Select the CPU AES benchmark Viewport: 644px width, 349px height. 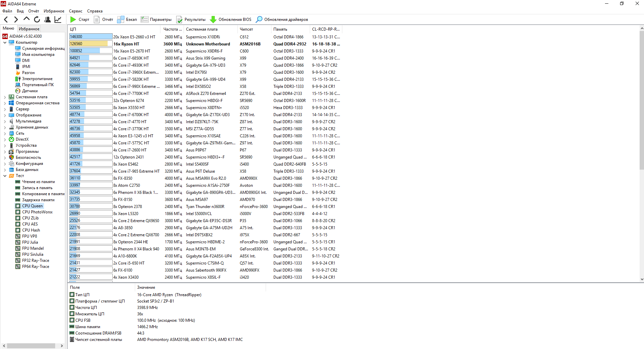tap(30, 224)
